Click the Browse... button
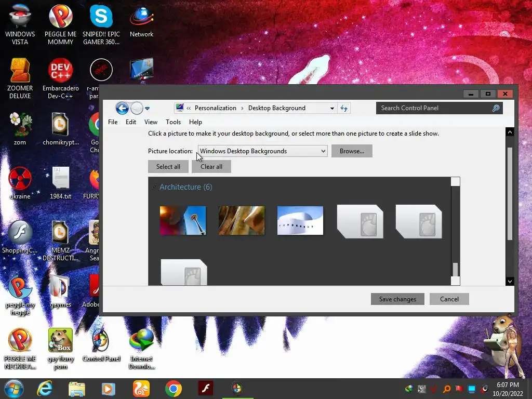This screenshot has height=399, width=532. click(352, 151)
